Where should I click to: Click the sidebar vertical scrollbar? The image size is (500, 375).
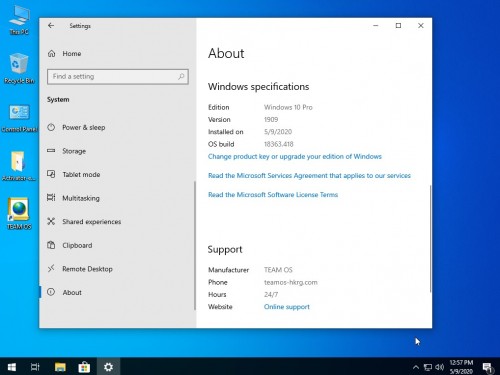click(195, 246)
